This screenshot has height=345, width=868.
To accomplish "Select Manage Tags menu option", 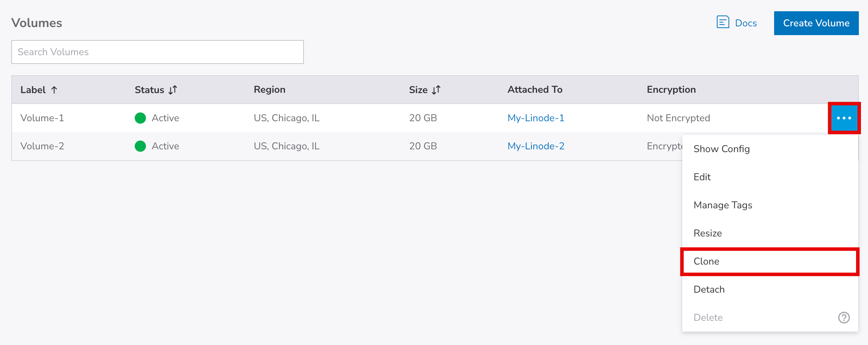I will [723, 205].
